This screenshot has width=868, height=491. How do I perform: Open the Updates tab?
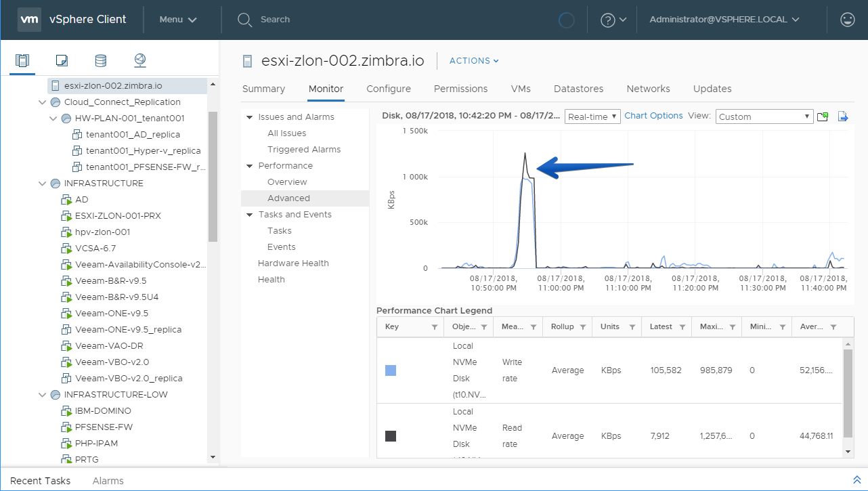(712, 89)
